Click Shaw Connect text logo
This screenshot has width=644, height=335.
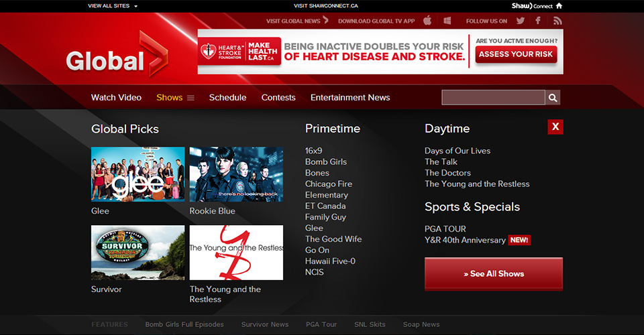pyautogui.click(x=532, y=6)
